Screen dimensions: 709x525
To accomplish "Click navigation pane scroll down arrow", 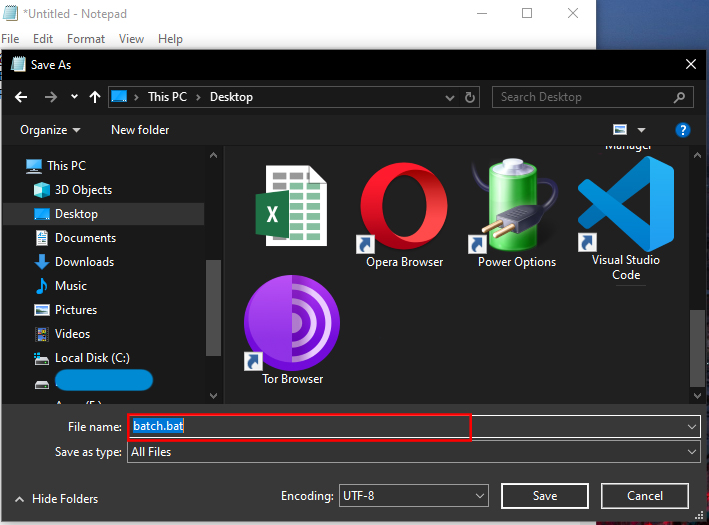I will [213, 396].
